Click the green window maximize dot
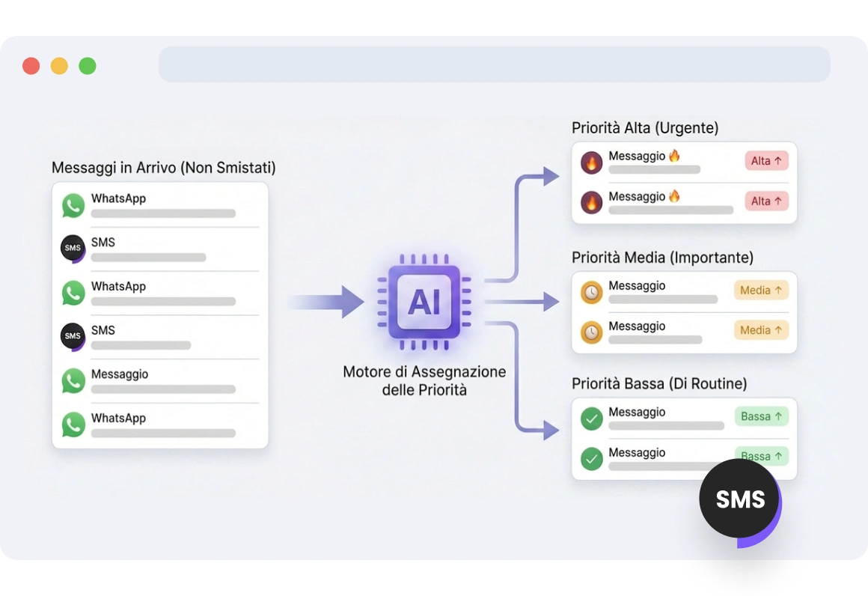 88,66
